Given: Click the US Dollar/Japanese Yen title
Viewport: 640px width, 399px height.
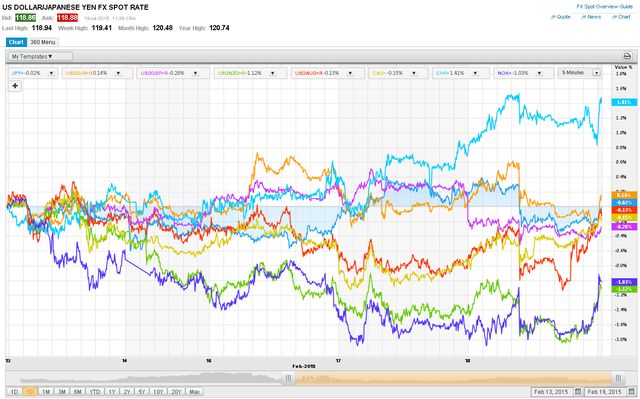Looking at the screenshot, I should point(76,7).
